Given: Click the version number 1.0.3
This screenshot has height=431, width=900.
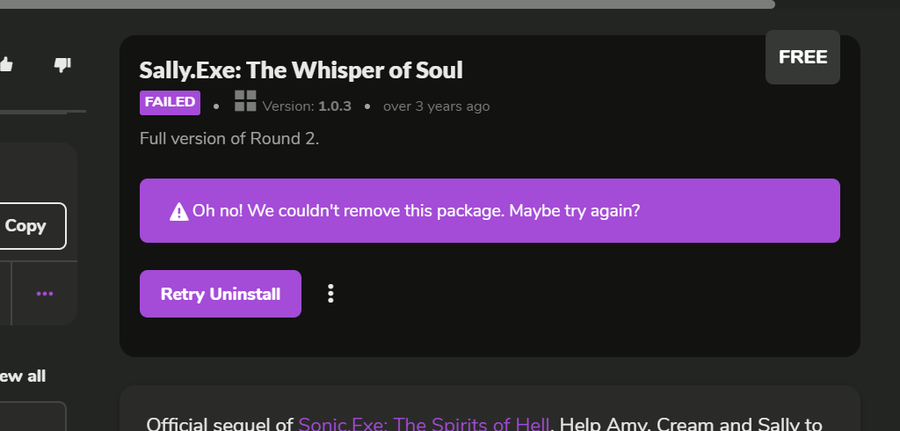Looking at the screenshot, I should 335,105.
